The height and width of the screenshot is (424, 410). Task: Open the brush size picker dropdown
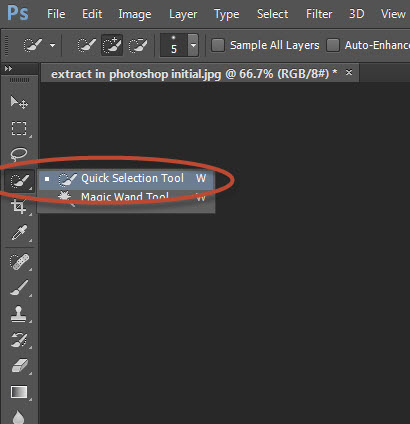pos(193,45)
